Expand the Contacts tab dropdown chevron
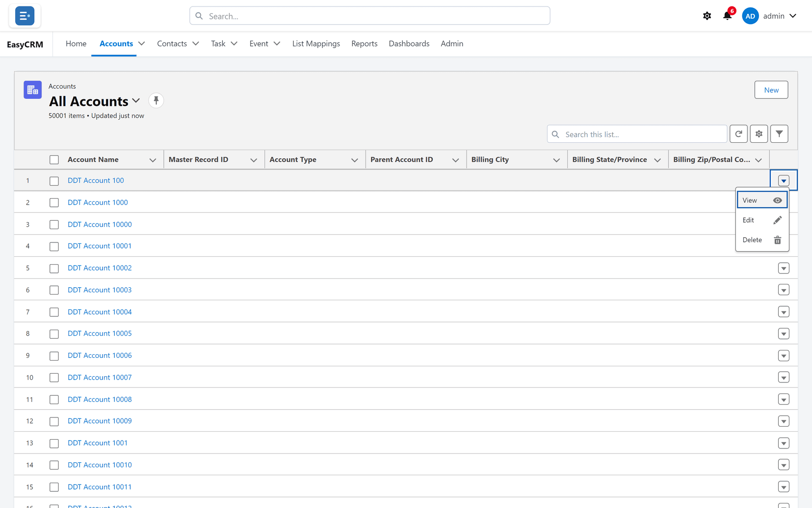The height and width of the screenshot is (508, 812). pyautogui.click(x=196, y=43)
